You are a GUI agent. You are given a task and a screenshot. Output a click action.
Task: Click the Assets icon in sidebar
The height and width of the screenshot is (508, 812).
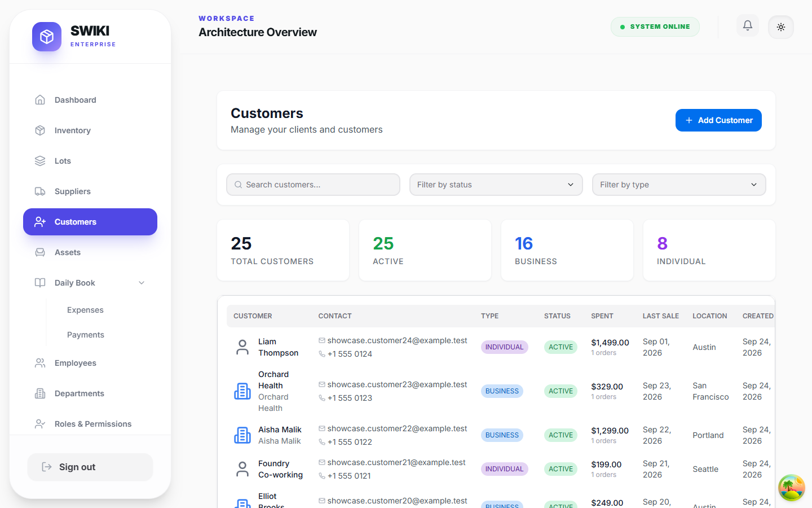40,252
